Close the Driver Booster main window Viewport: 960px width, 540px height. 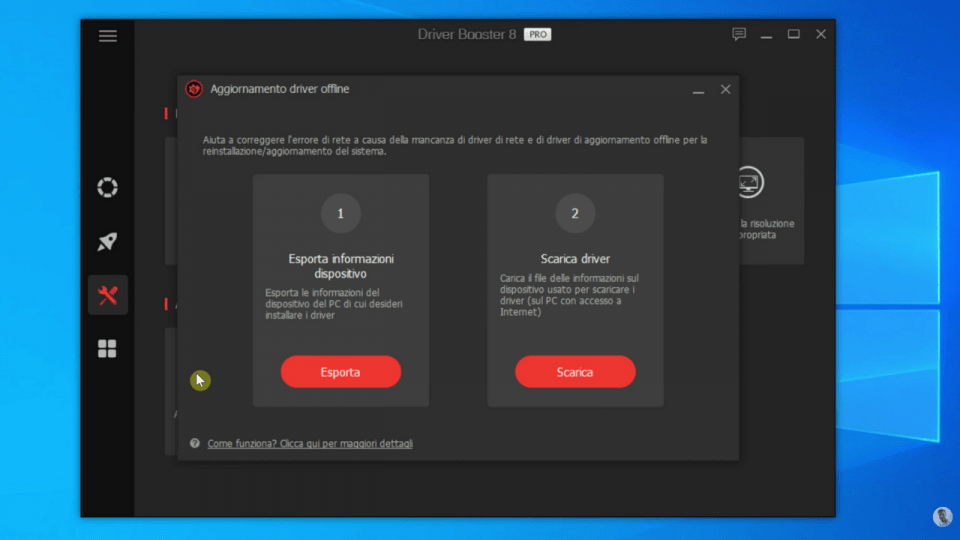[821, 34]
